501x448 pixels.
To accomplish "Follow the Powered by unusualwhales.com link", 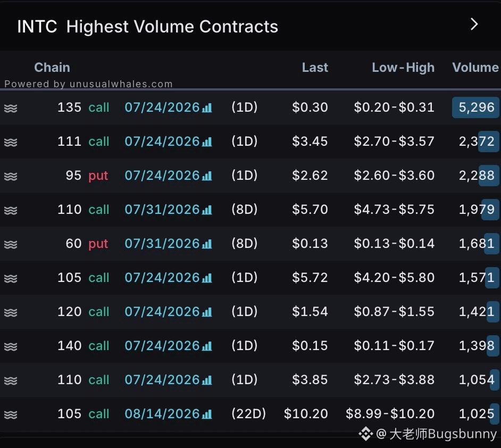I will coord(88,84).
